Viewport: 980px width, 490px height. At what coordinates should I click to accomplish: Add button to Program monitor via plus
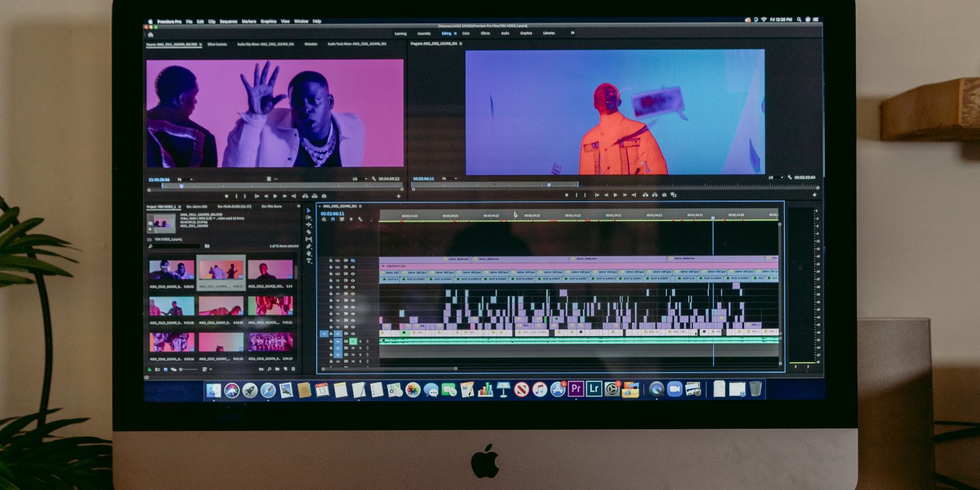(x=814, y=195)
